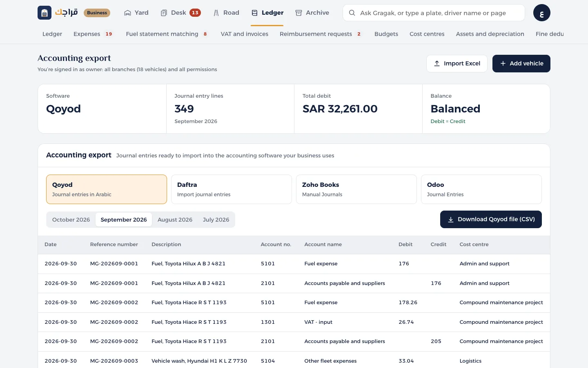The height and width of the screenshot is (368, 588).
Task: Click debit value 26.74
Action: 406,322
